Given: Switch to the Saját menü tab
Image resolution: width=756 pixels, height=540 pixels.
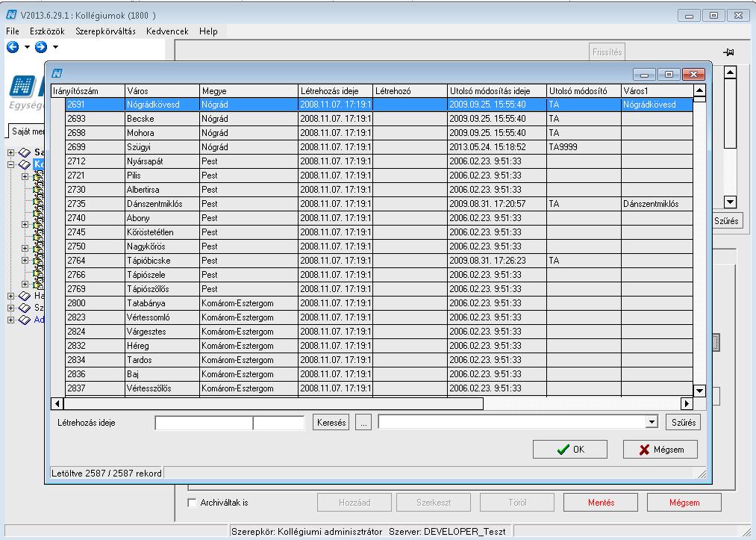Looking at the screenshot, I should tap(27, 131).
